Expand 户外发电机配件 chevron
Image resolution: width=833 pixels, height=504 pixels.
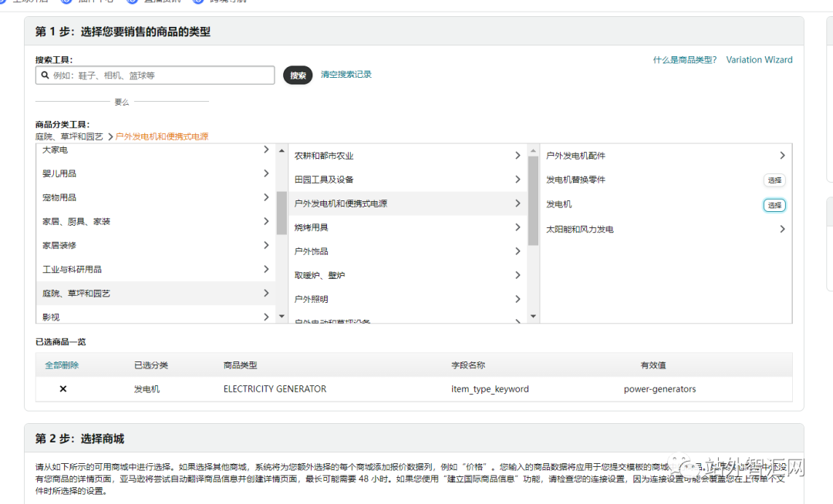[x=782, y=156]
